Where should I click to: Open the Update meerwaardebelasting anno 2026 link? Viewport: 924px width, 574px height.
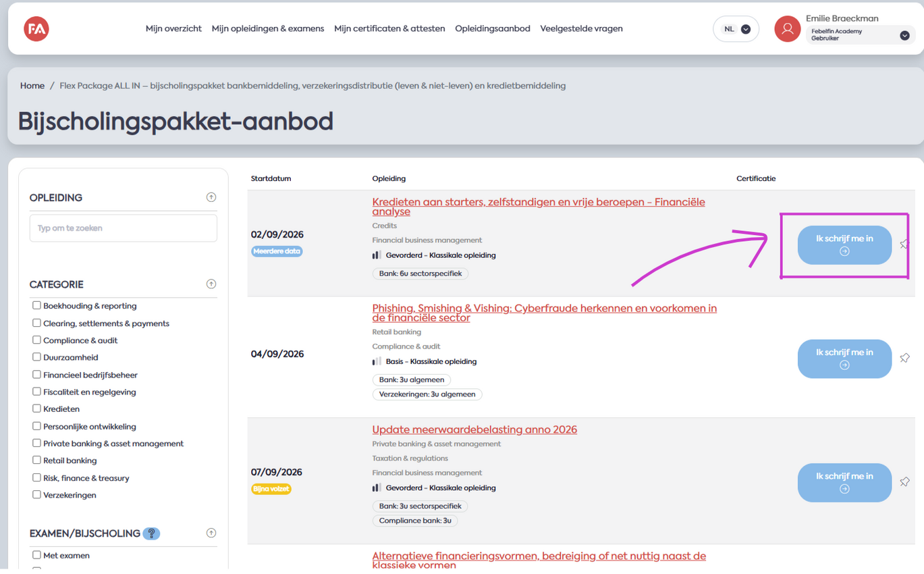click(474, 429)
